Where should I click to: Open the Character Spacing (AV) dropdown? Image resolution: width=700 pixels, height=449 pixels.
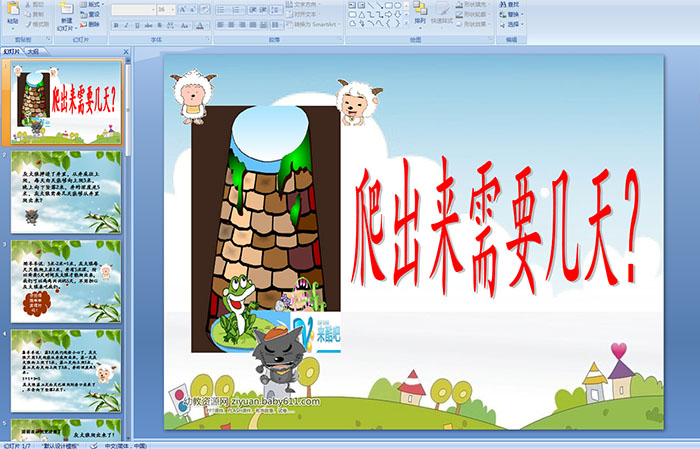tap(172, 25)
